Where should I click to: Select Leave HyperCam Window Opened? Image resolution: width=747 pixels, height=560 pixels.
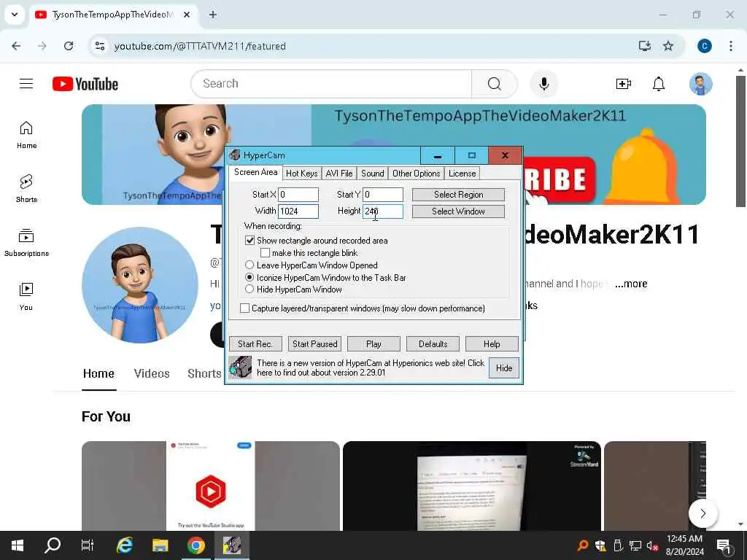249,265
